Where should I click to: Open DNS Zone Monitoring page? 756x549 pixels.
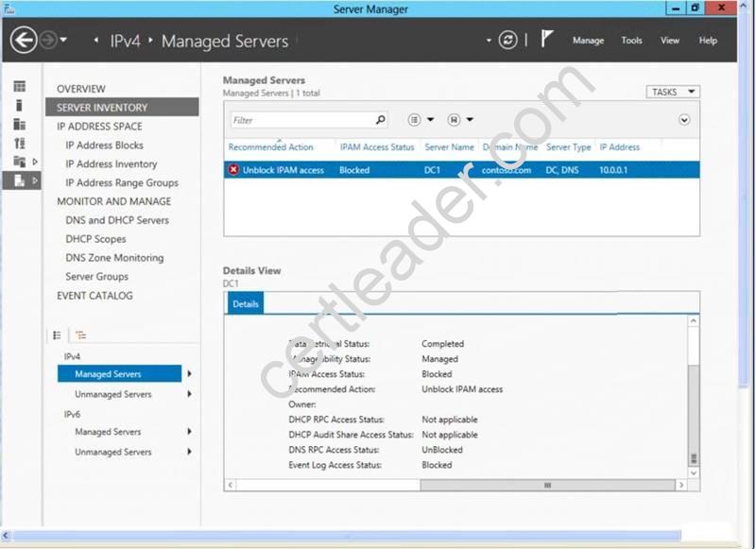point(114,258)
